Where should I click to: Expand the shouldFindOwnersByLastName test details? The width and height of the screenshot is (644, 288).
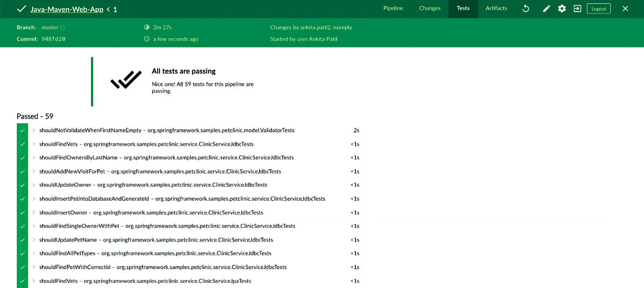(x=34, y=158)
